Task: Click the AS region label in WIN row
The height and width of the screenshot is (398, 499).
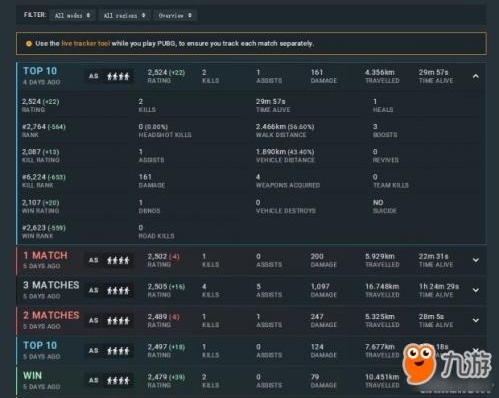Action: tap(93, 380)
